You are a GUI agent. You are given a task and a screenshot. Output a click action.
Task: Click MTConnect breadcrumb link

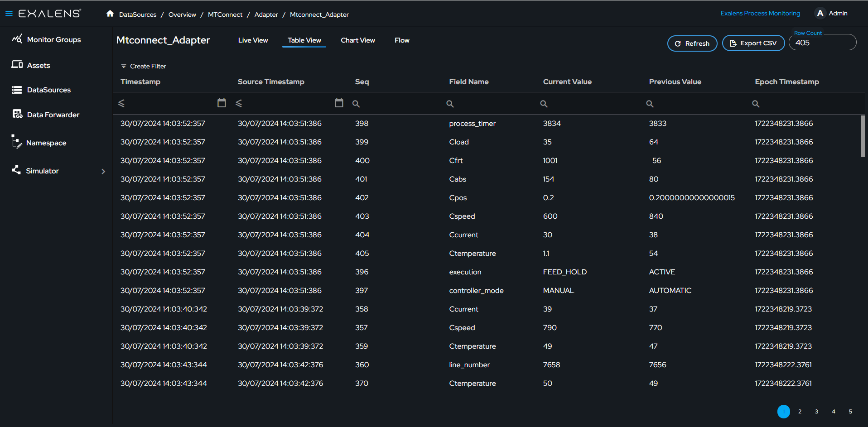225,14
